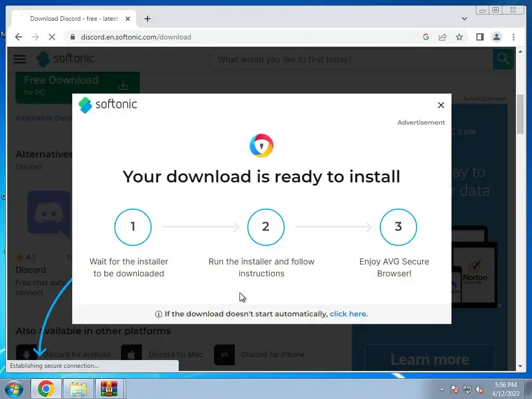Click the 'Advertisement' label in dialog
532x399 pixels.
point(421,123)
